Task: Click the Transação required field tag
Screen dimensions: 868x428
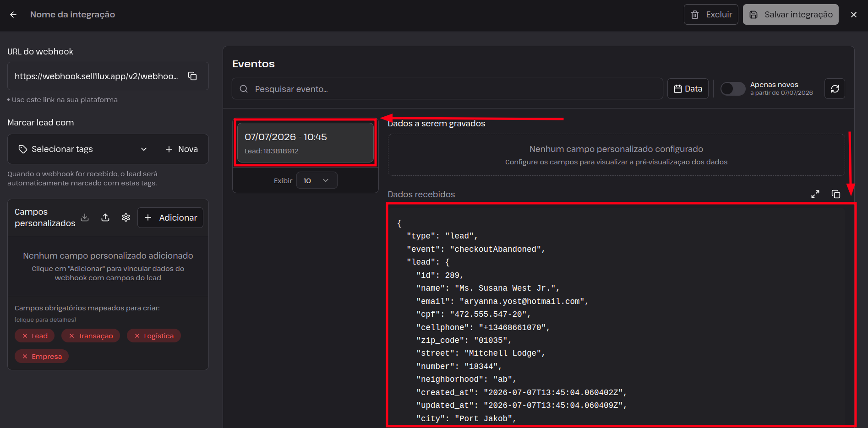Action: (x=91, y=336)
